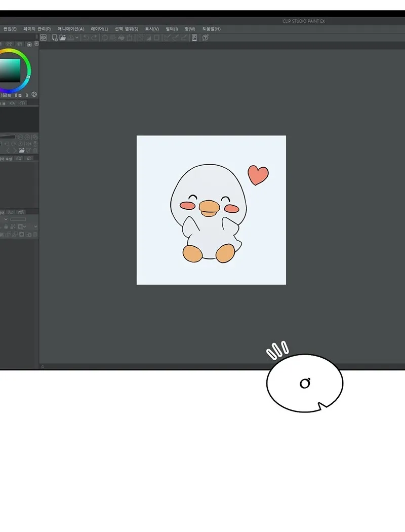The image size is (405, 532).
Task: Click the smartphone connection icon
Action: click(194, 37)
